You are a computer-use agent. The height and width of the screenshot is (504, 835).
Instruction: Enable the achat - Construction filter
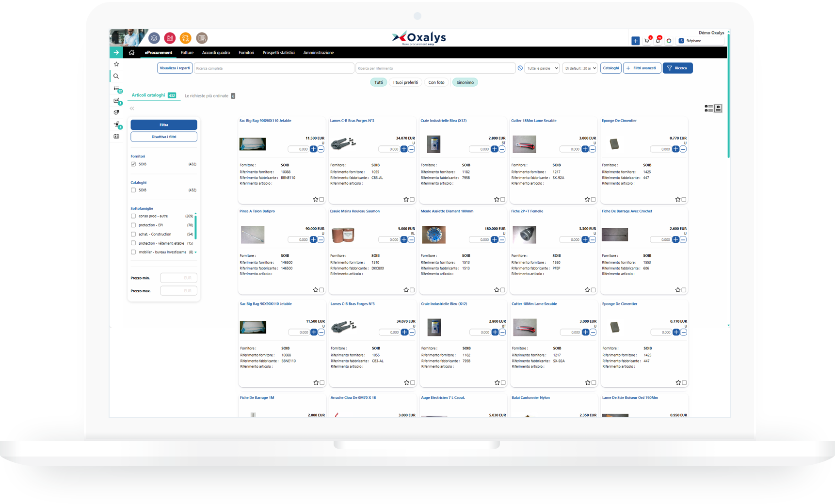(x=133, y=234)
